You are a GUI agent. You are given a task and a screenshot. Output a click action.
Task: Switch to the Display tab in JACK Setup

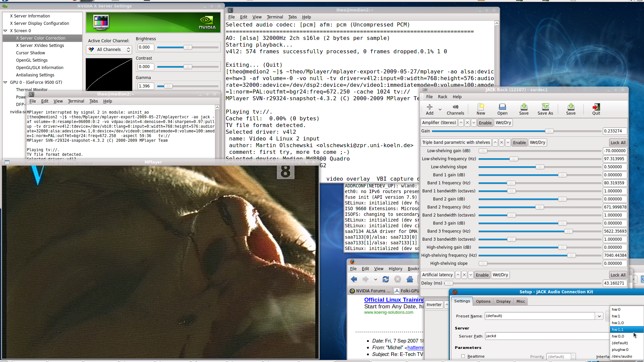point(503,301)
